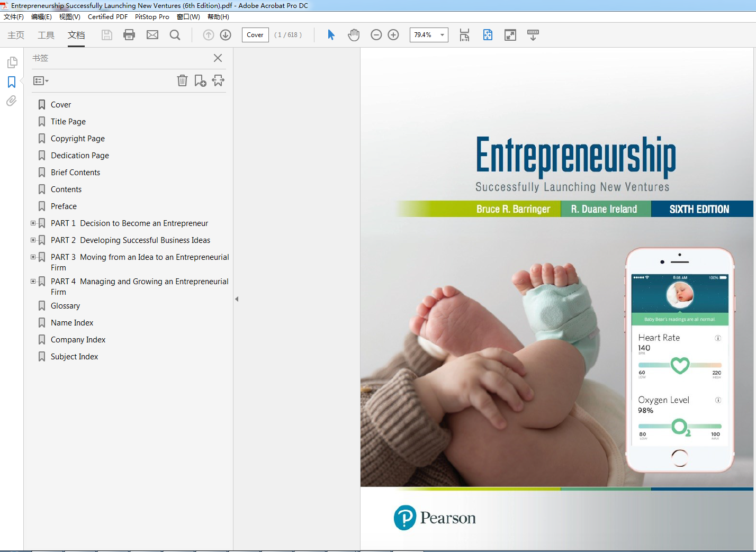
Task: Toggle the bookmarks panel icon
Action: [x=12, y=82]
